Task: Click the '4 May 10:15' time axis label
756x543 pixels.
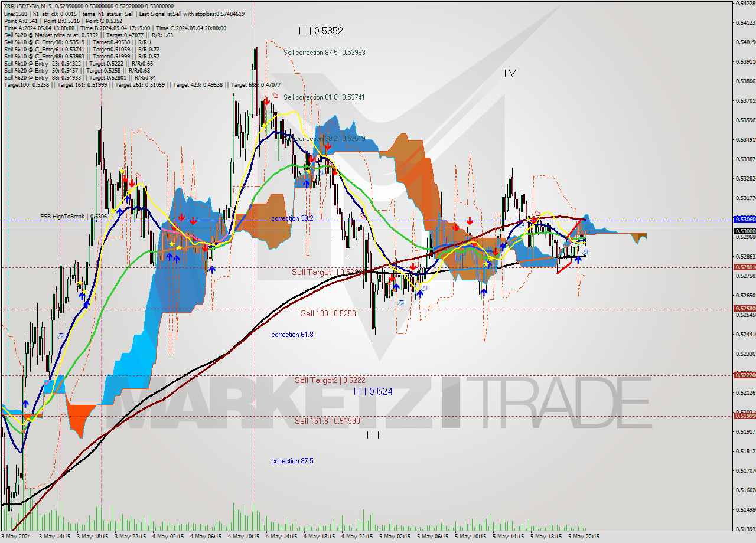Action: point(244,537)
